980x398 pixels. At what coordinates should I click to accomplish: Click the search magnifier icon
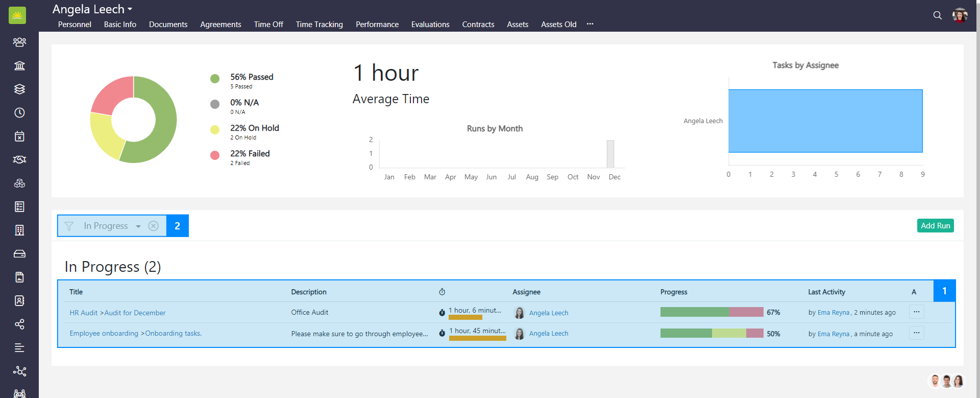[x=937, y=15]
